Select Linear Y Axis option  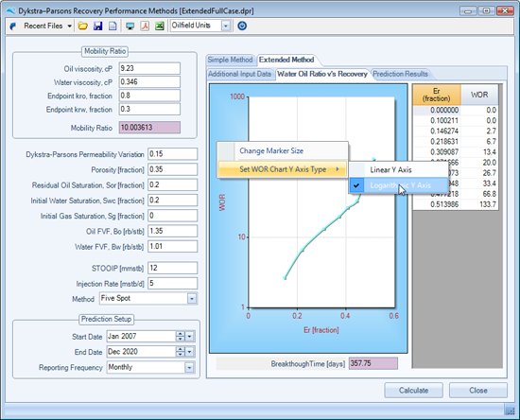(399, 170)
